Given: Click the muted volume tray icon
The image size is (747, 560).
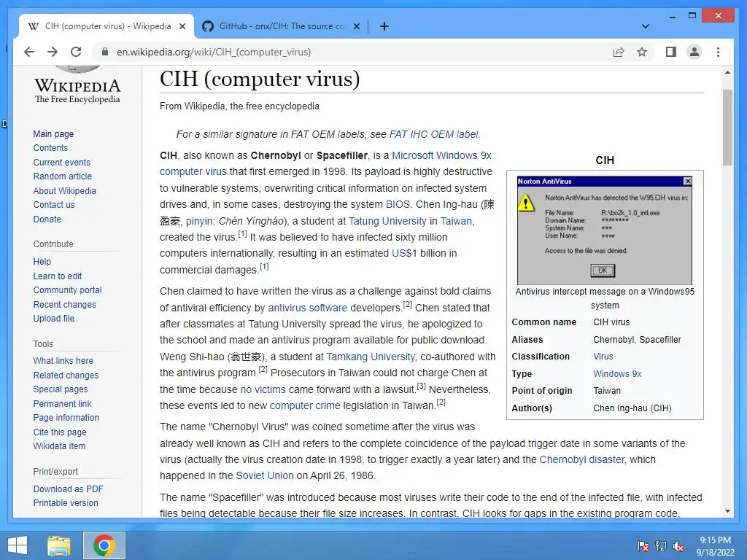Looking at the screenshot, I should [678, 546].
